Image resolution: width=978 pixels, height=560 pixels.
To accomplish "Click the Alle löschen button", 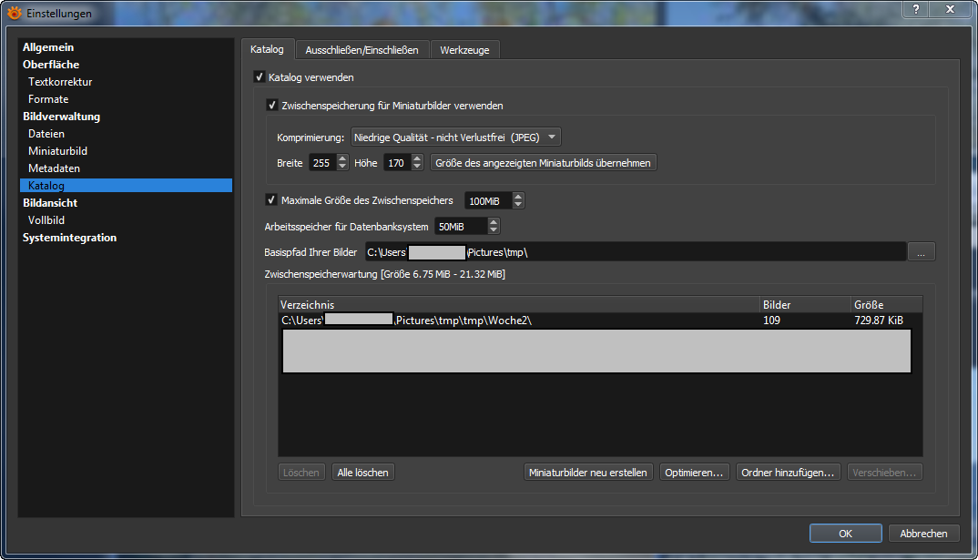I will coord(362,473).
